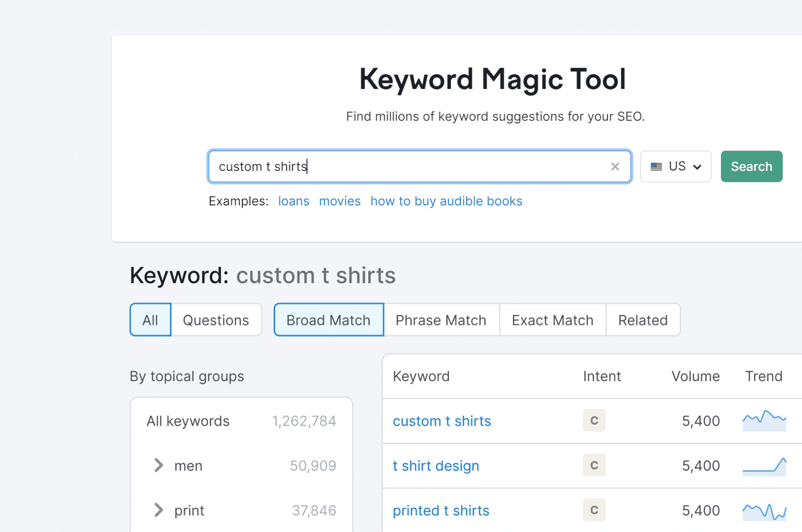Click intent badge for t shirt design

594,465
